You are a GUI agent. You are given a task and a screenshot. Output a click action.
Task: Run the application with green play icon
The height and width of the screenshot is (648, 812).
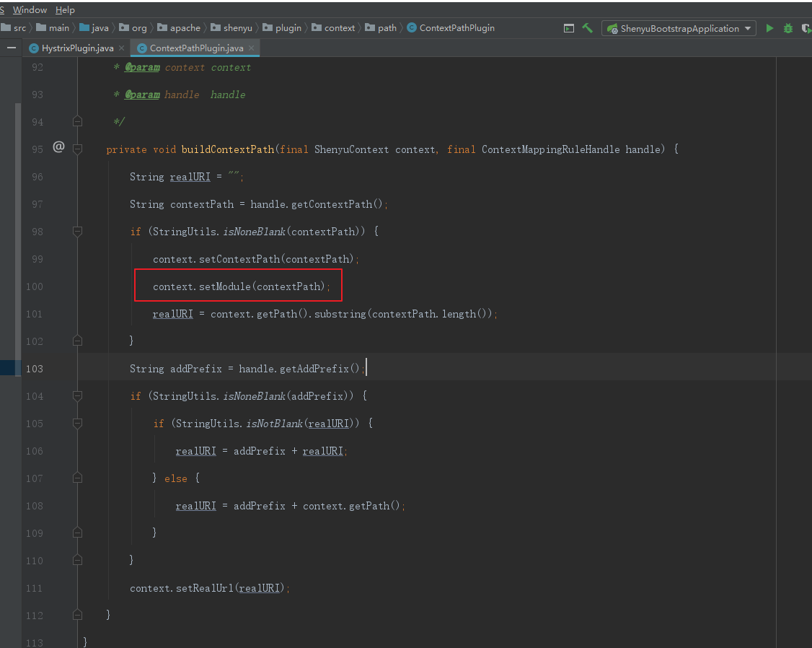click(x=769, y=28)
